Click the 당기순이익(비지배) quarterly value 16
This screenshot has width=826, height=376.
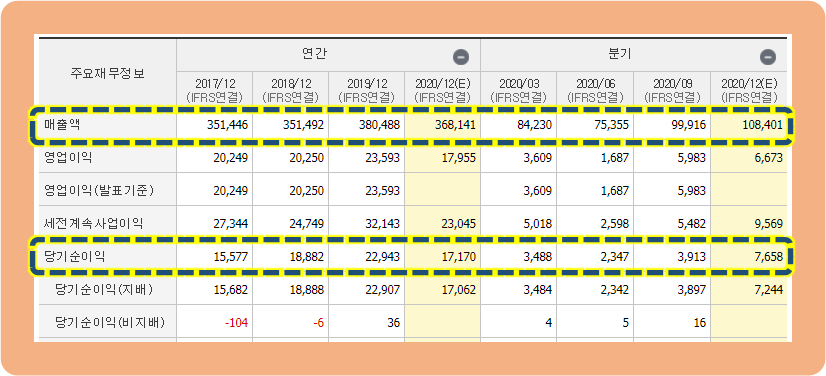[x=700, y=322]
